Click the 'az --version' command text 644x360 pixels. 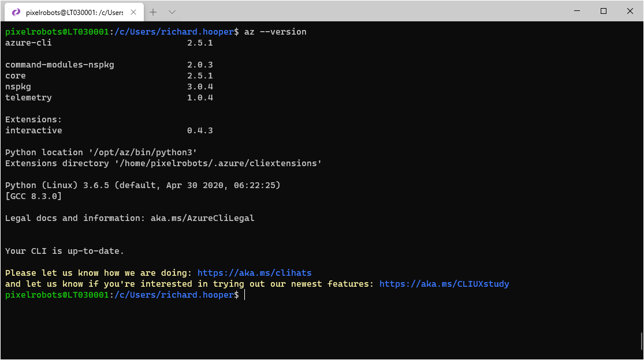point(275,32)
